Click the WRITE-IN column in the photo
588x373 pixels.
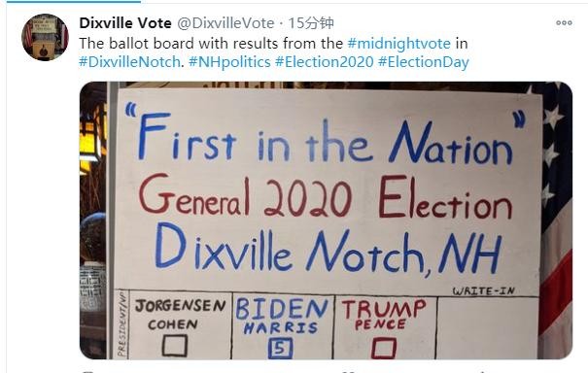[487, 323]
